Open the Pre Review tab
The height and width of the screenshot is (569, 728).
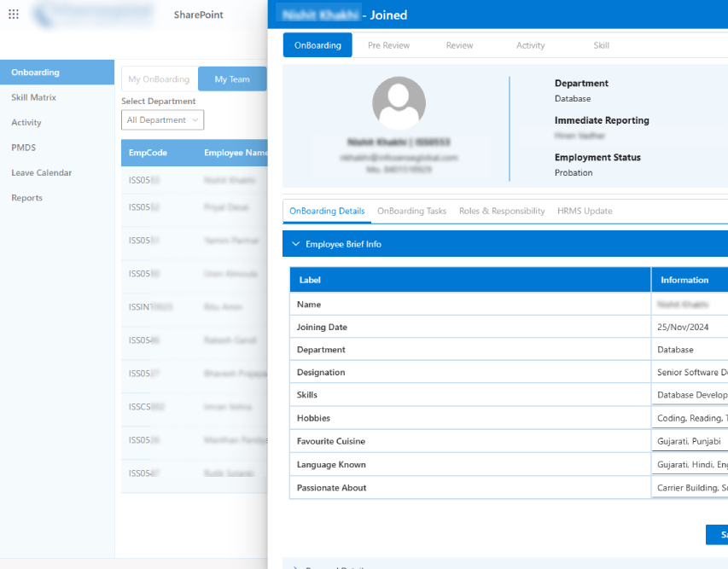(x=388, y=45)
